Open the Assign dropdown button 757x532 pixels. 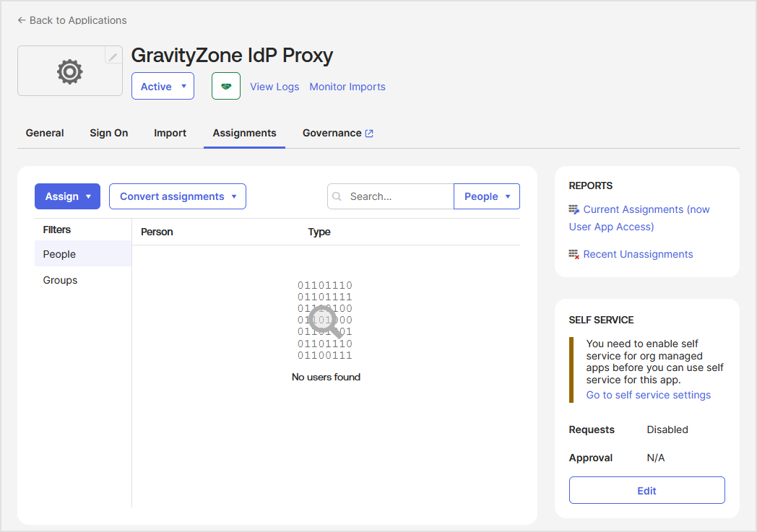[x=68, y=196]
